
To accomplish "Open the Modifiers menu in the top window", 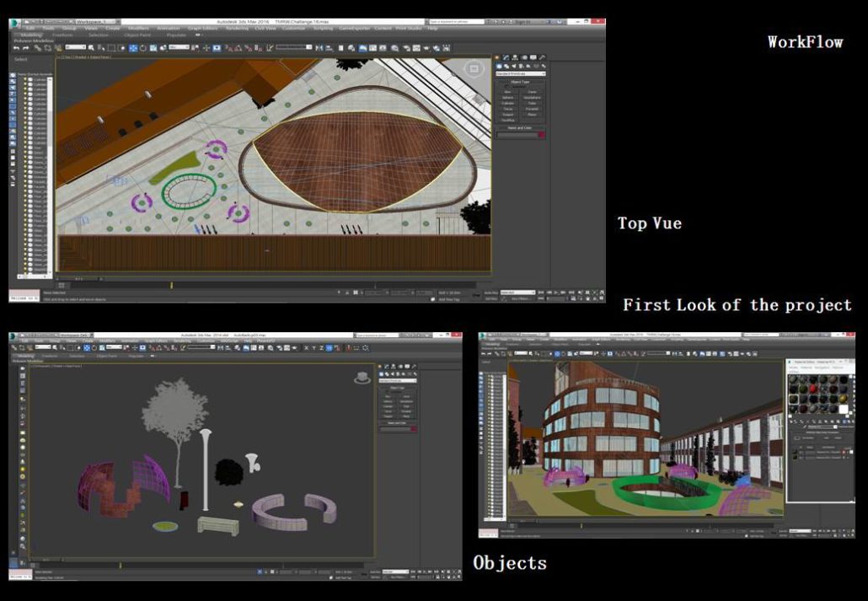I will coord(138,29).
